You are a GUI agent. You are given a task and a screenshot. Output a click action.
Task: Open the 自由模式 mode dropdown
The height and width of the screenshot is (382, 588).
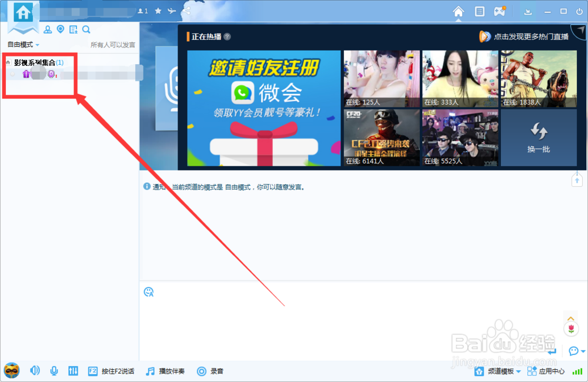click(24, 45)
